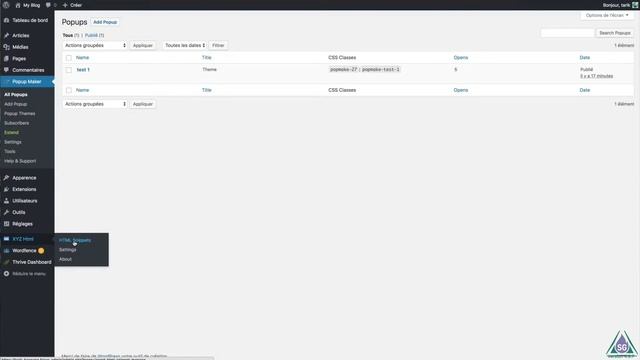This screenshot has height=360, width=640.
Task: Click the Réglages settings icon
Action: (7, 224)
